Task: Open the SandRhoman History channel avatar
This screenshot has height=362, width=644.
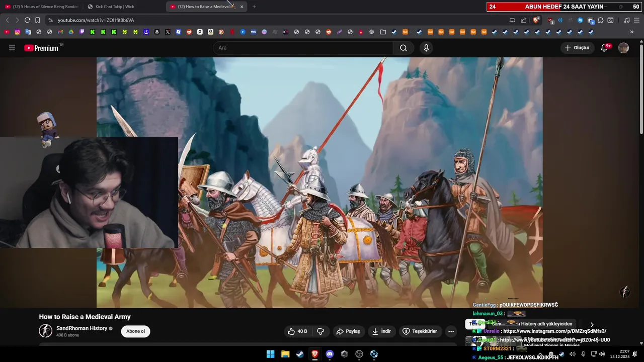Action: [46, 331]
